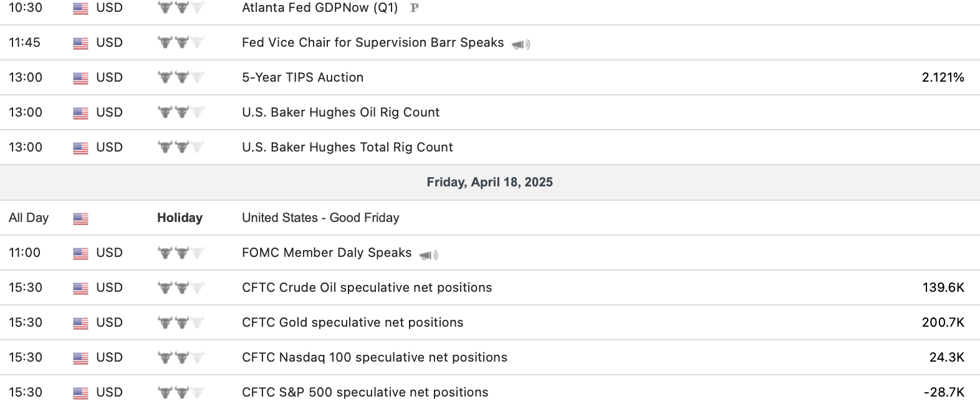Select U.S. Baker Hughes Total Rig Count

(347, 147)
